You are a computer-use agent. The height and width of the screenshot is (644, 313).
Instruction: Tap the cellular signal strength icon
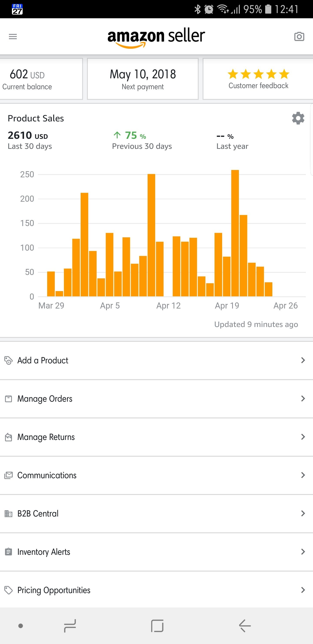point(236,10)
